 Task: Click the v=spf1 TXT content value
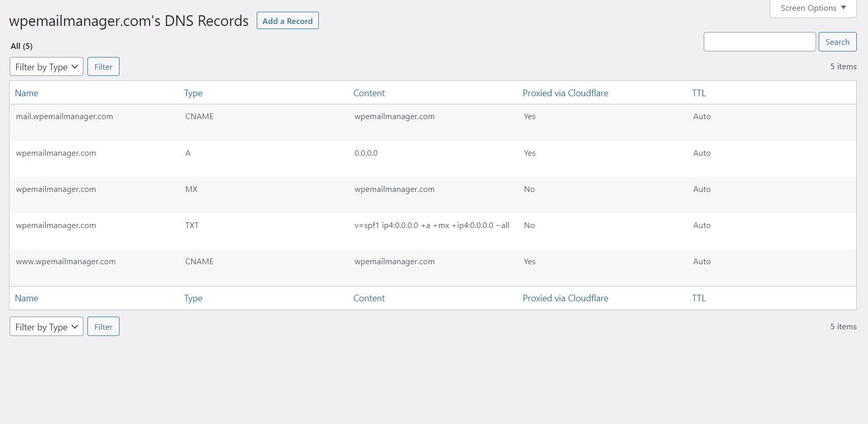tap(432, 225)
